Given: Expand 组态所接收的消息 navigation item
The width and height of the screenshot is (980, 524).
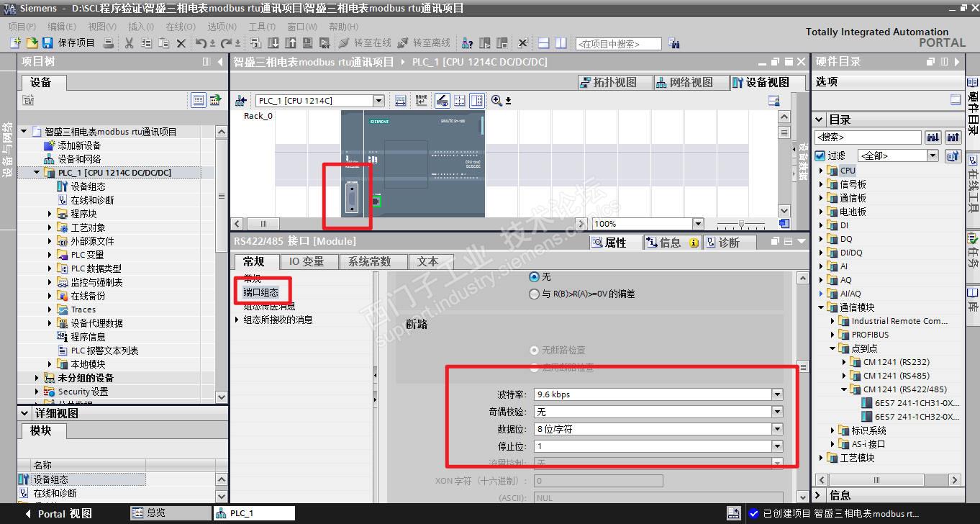Looking at the screenshot, I should pos(237,320).
